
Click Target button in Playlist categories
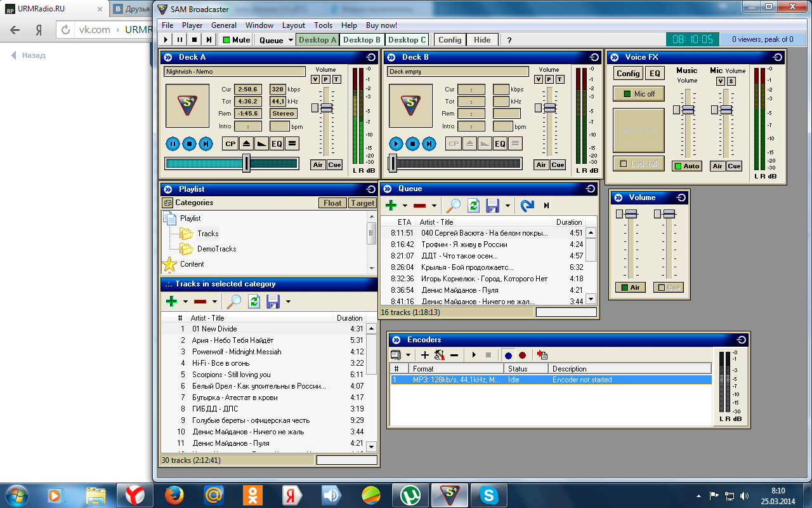click(363, 203)
